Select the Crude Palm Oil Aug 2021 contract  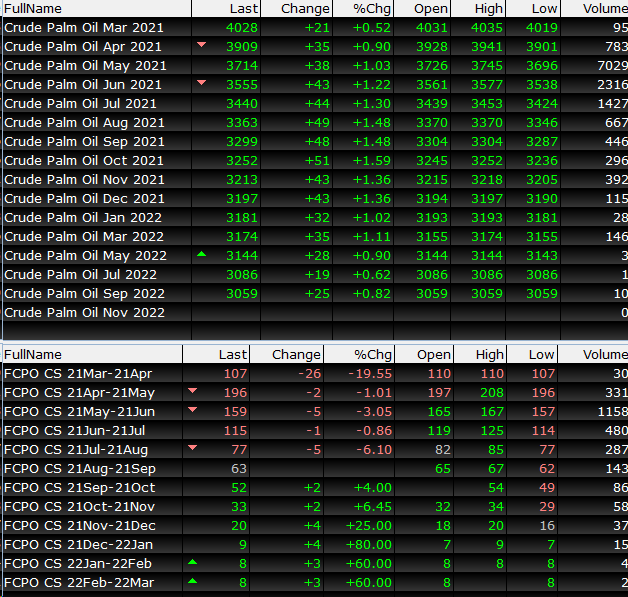(x=85, y=123)
